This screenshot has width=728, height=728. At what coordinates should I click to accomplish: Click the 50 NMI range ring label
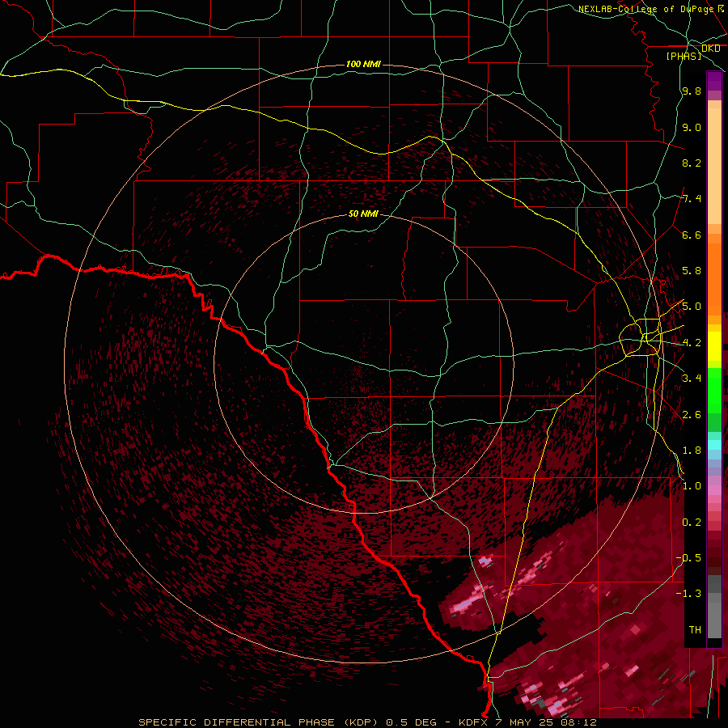(363, 214)
